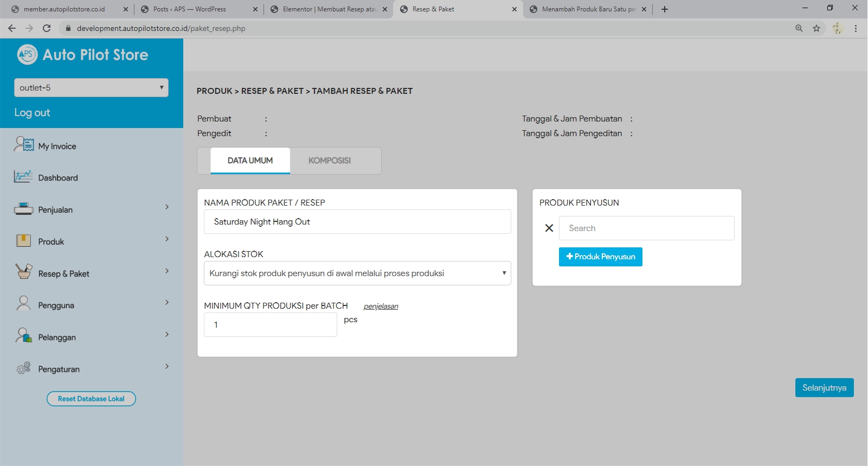Viewport: 868px width, 466px height.
Task: Expand the Penjualan submenu chevron
Action: coord(167,207)
